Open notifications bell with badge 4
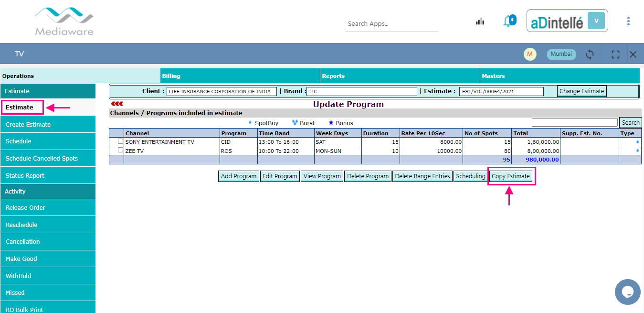Image resolution: width=644 pixels, height=313 pixels. point(509,21)
